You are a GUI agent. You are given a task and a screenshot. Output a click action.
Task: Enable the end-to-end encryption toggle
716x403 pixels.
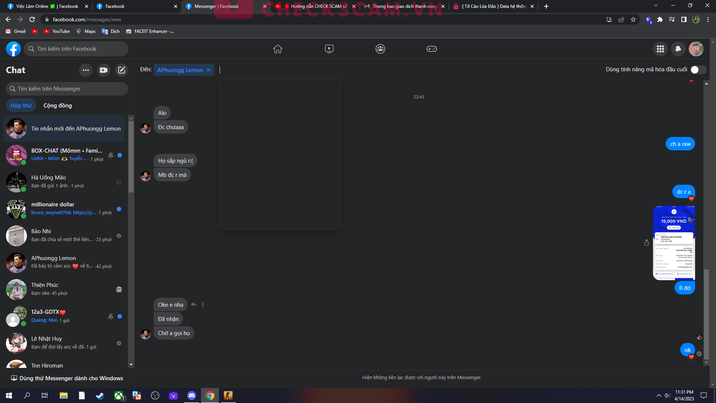[x=697, y=70]
